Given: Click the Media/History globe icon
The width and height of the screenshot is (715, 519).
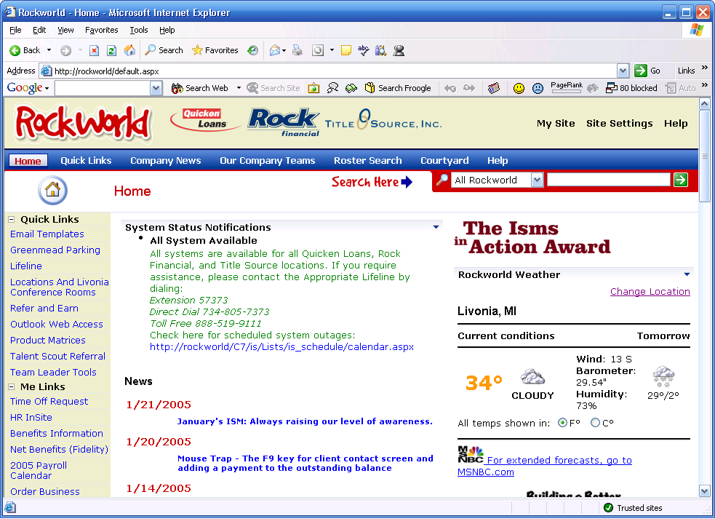Looking at the screenshot, I should click(x=253, y=50).
